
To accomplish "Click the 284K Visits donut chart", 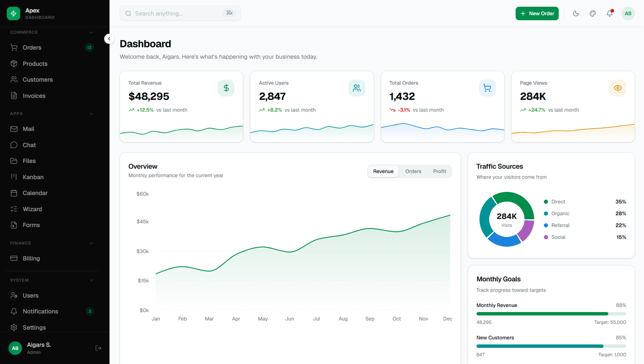I will point(507,219).
